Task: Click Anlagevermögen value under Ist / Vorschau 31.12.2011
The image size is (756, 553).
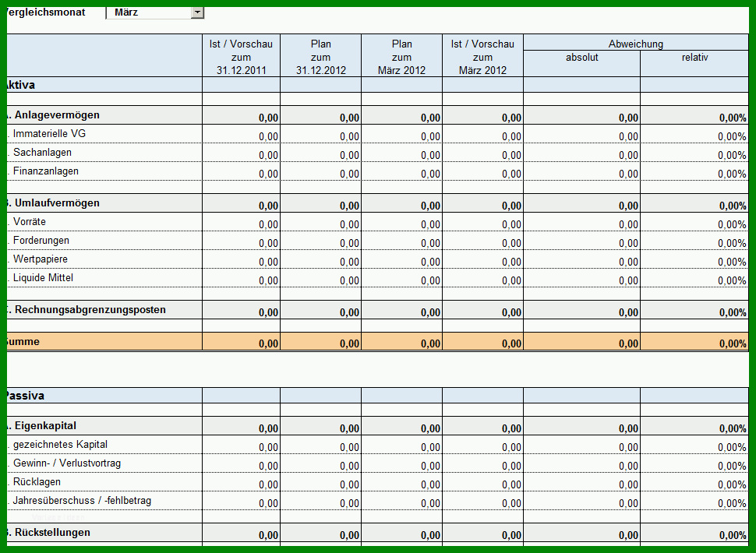Action: click(268, 118)
